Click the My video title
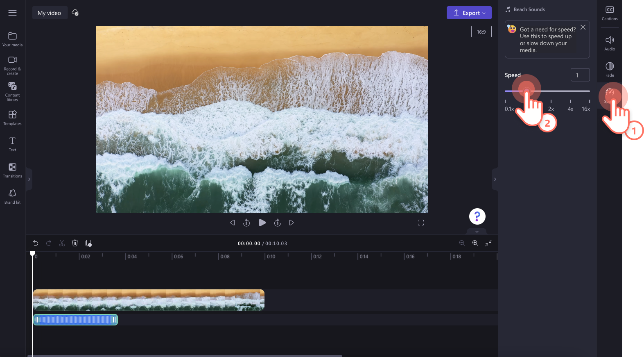 (50, 13)
